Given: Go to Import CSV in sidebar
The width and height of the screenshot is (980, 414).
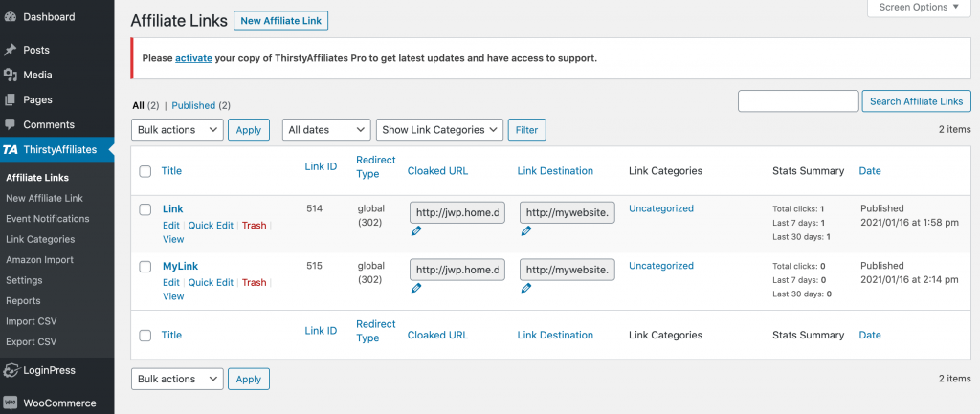Looking at the screenshot, I should pos(31,321).
